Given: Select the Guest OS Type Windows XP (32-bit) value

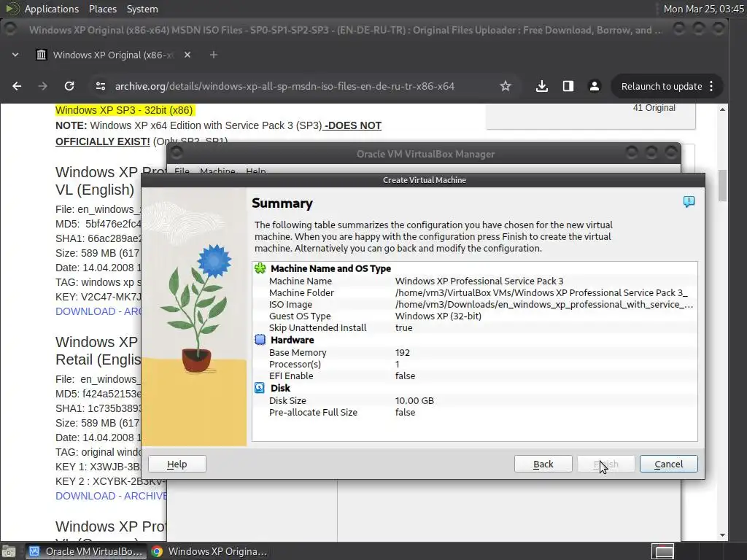Looking at the screenshot, I should click(438, 316).
